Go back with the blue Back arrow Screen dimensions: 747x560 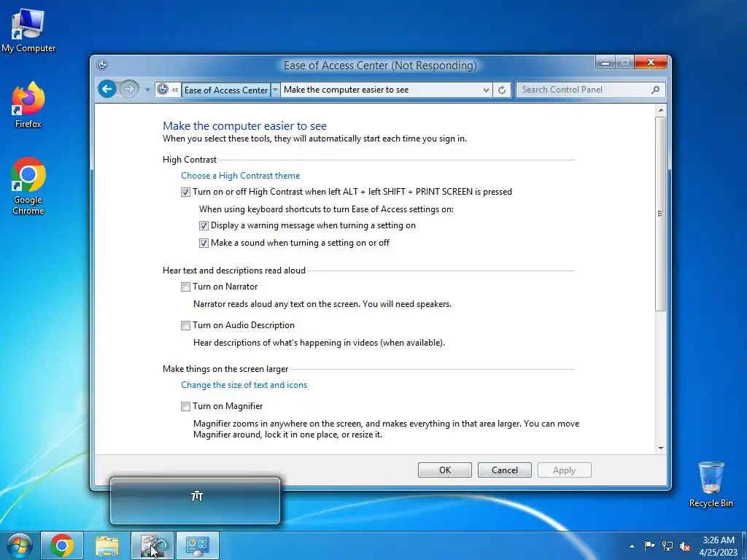coord(108,89)
